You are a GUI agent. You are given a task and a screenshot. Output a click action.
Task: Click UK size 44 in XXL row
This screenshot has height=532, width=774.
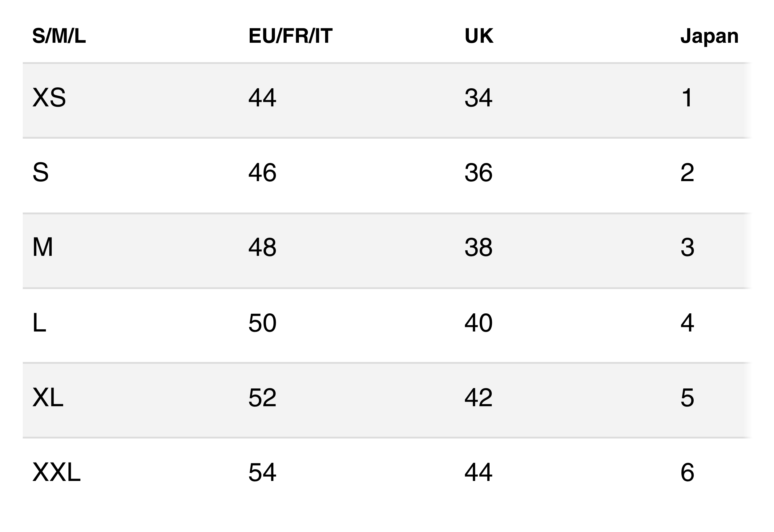pos(478,472)
